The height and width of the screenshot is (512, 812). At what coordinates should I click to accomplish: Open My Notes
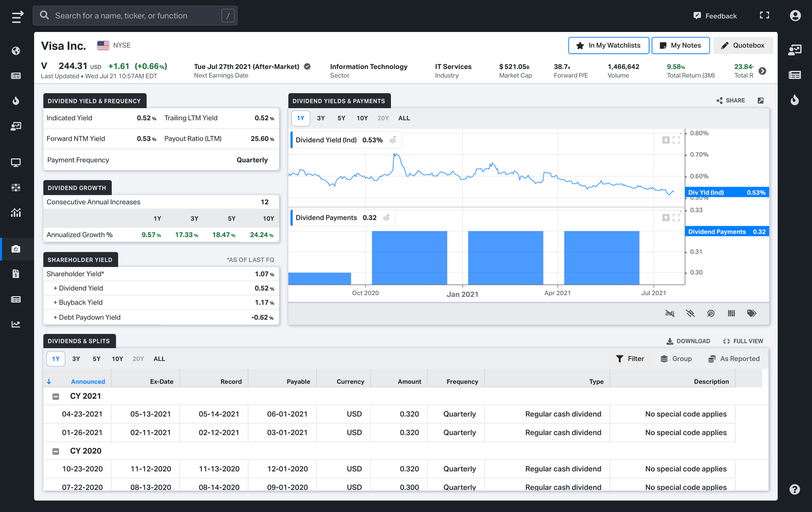coord(680,45)
